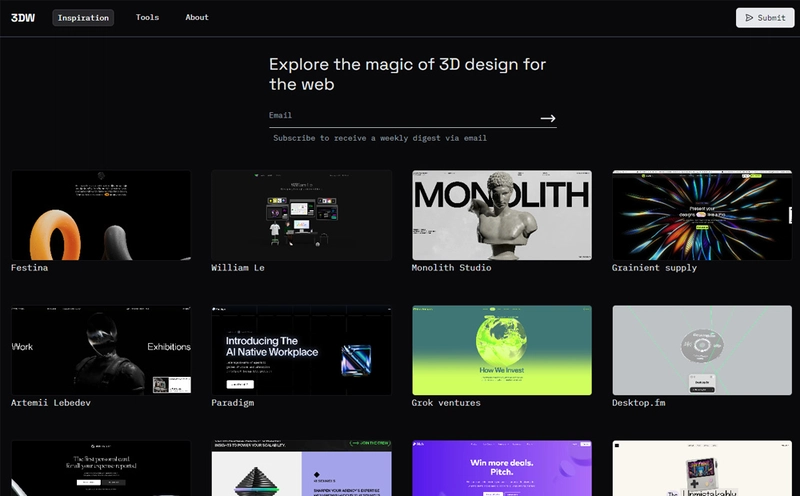Image resolution: width=800 pixels, height=496 pixels.
Task: Open the Tools menu item
Action: pyautogui.click(x=147, y=17)
